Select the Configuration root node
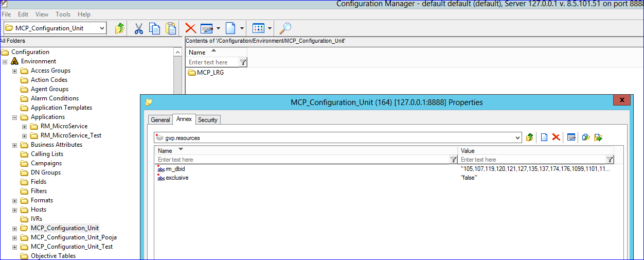Image resolution: width=644 pixels, height=260 pixels. coord(30,52)
